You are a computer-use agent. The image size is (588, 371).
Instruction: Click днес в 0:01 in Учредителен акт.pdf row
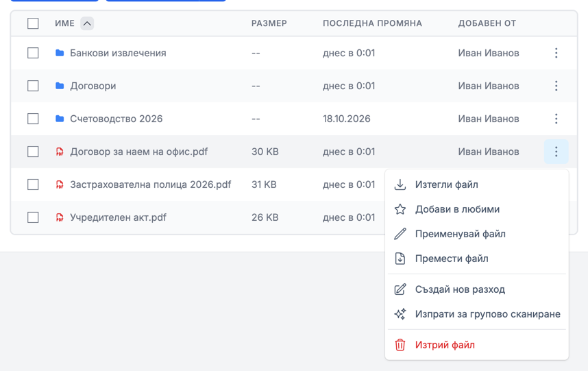pos(349,217)
